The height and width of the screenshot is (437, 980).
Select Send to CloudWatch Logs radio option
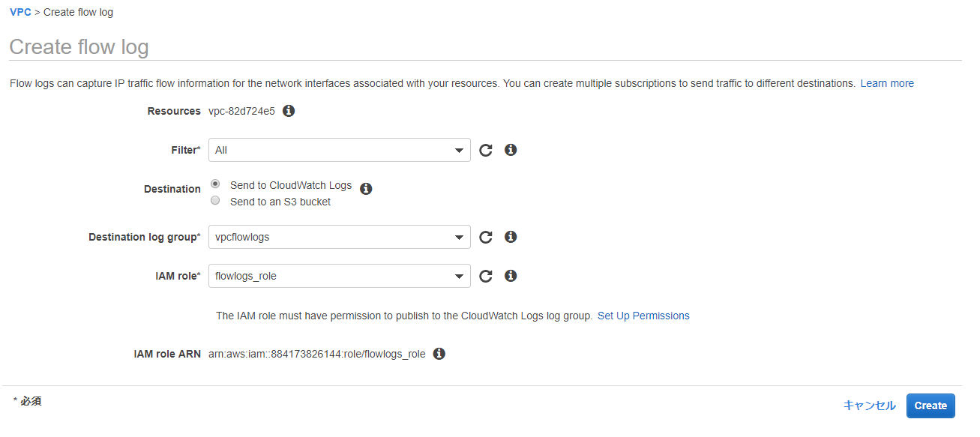(215, 184)
